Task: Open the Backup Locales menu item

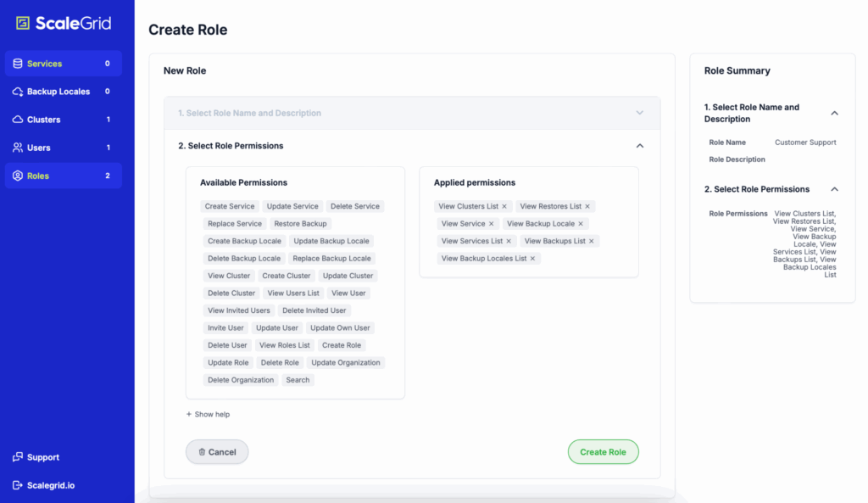Action: [x=58, y=92]
